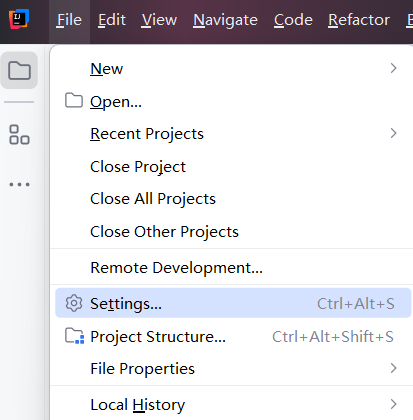Image resolution: width=413 pixels, height=420 pixels.
Task: Click the IntelliJ IDEA logo icon
Action: [x=19, y=19]
